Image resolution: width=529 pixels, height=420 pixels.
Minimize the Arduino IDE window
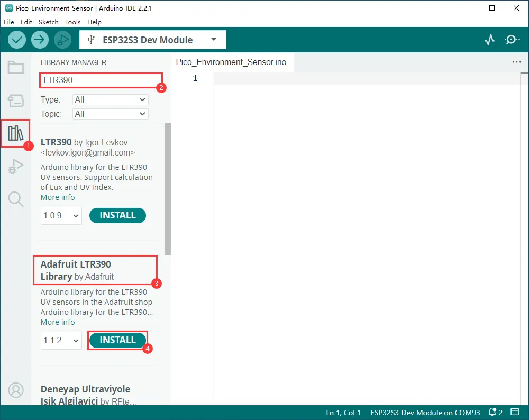[468, 8]
